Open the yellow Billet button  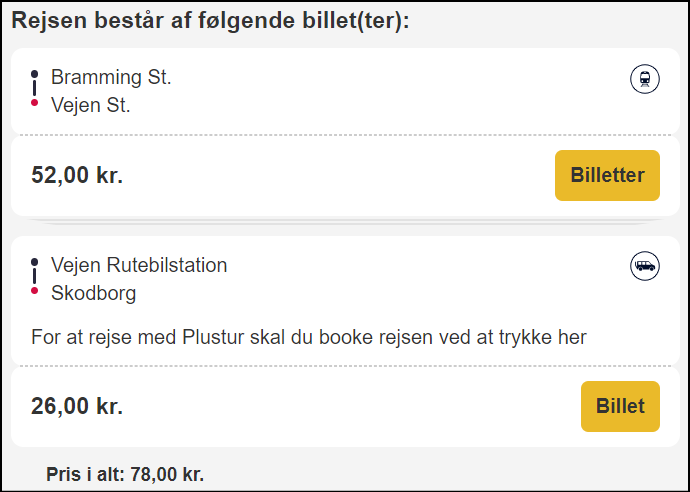pos(620,406)
